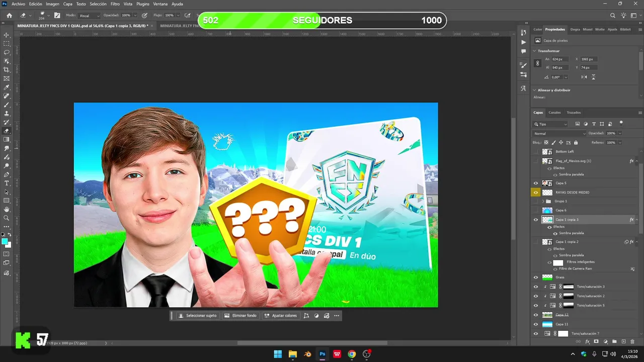
Task: Open the Normal blend mode dropdown
Action: [559, 133]
